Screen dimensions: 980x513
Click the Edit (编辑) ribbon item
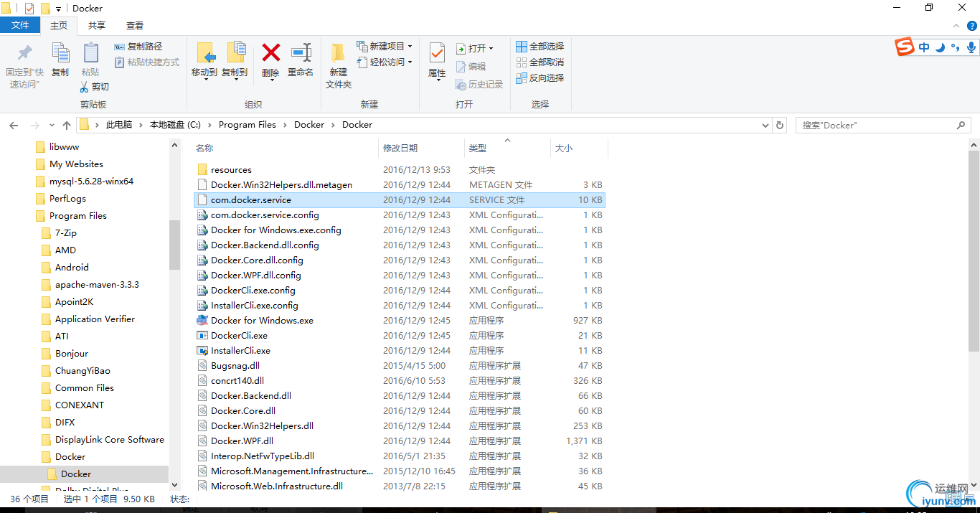click(x=471, y=67)
